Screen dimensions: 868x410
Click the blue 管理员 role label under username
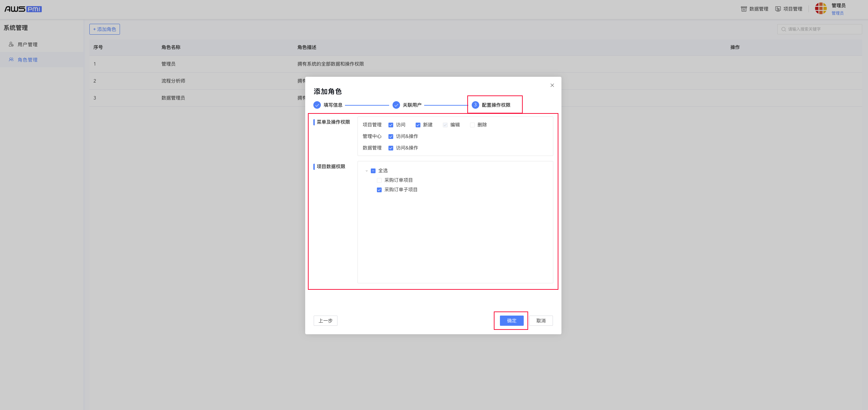838,13
